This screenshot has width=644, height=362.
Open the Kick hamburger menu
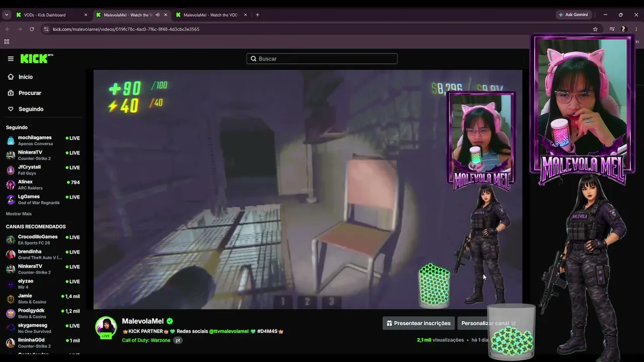(11, 59)
